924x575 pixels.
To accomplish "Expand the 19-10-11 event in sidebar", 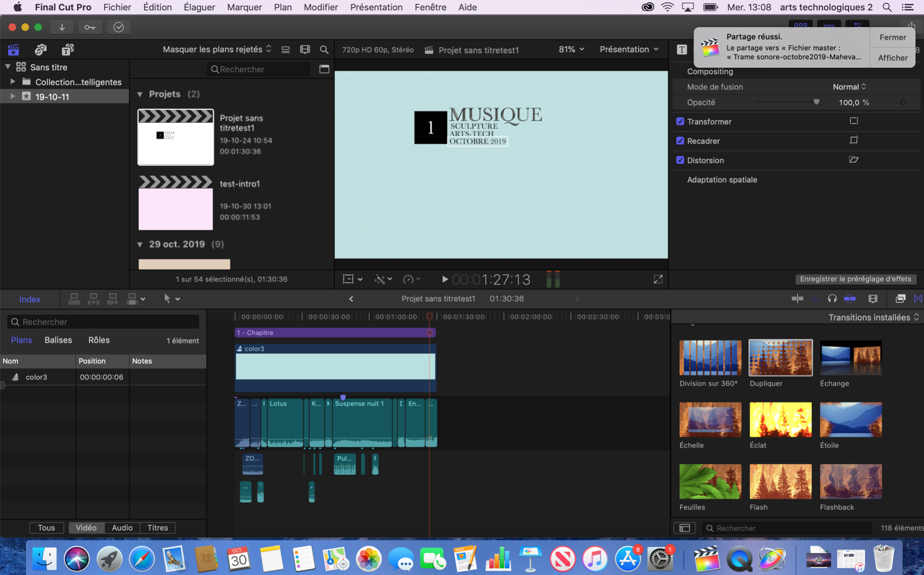I will [x=13, y=97].
